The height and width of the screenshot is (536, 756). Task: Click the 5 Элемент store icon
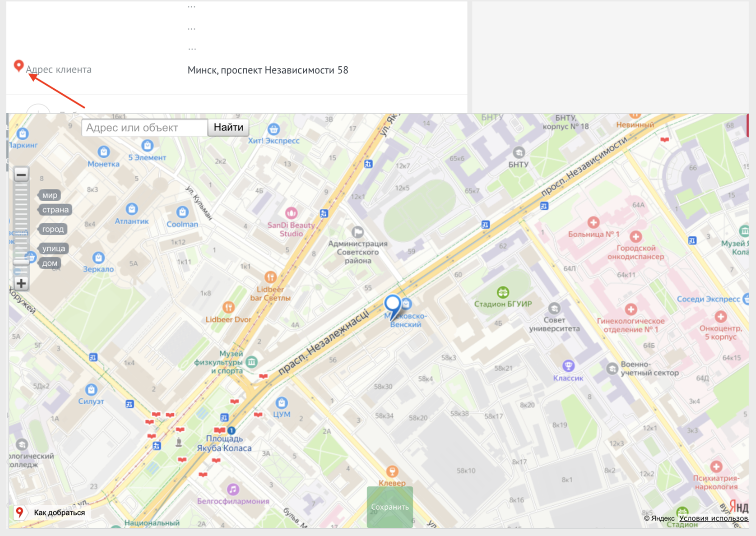click(147, 145)
